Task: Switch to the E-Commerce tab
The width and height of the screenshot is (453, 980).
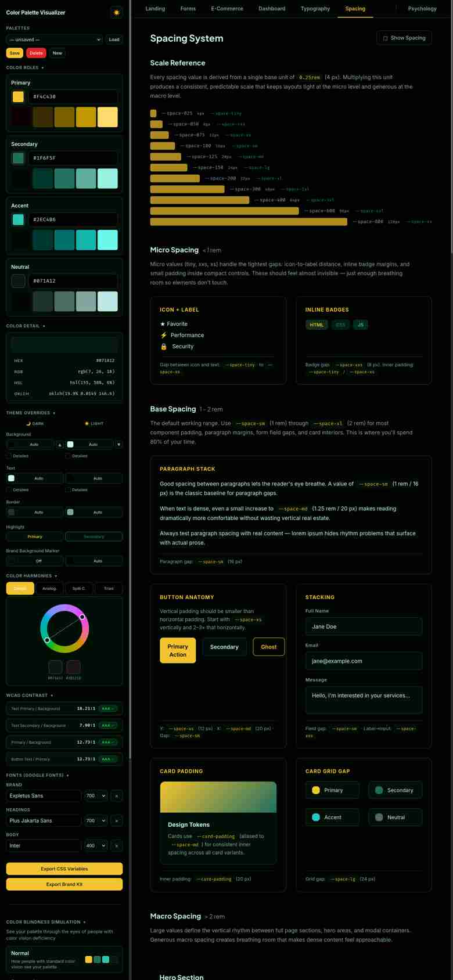Action: coord(227,9)
